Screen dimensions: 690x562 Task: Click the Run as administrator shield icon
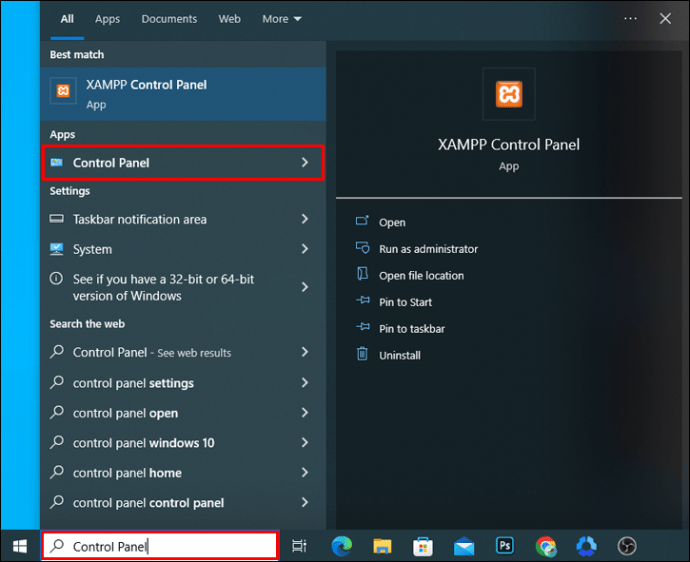pyautogui.click(x=363, y=247)
